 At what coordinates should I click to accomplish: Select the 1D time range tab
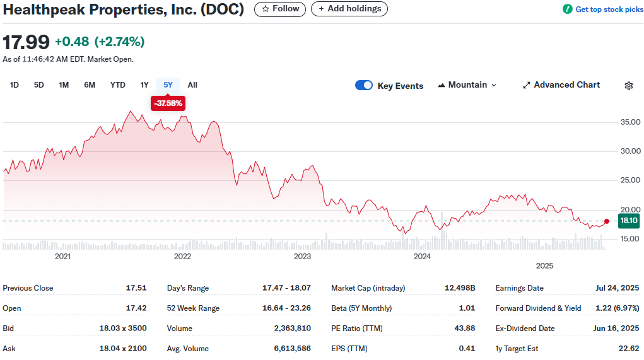[15, 85]
